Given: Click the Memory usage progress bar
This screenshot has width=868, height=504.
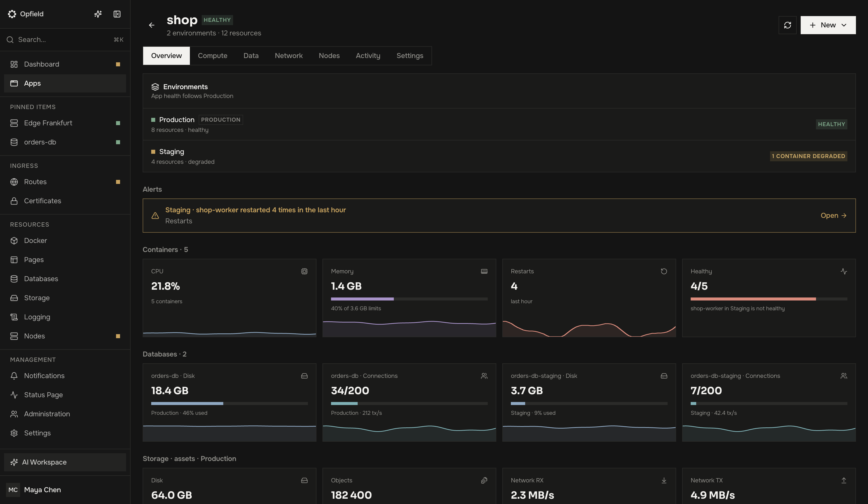Looking at the screenshot, I should point(409,299).
